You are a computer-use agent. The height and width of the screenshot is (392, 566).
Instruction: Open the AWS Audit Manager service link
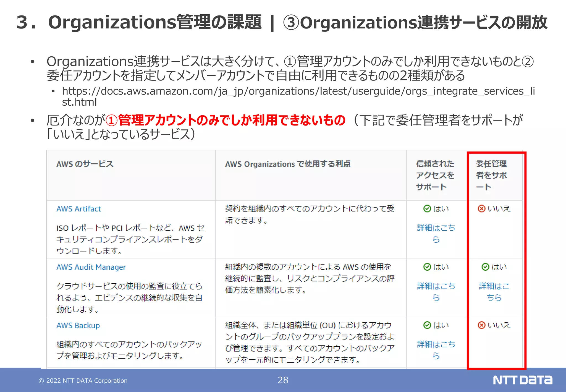point(91,267)
